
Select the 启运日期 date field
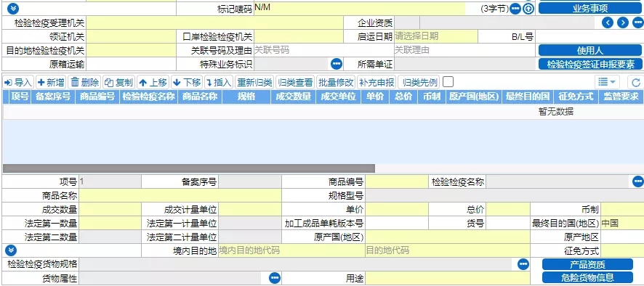(x=436, y=36)
